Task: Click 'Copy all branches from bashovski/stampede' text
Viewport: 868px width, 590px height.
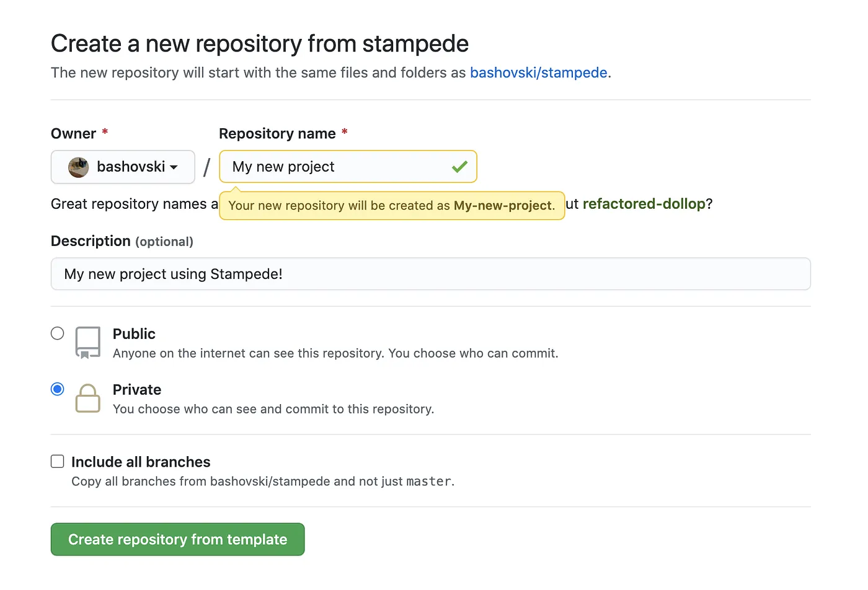Action: coord(263,482)
